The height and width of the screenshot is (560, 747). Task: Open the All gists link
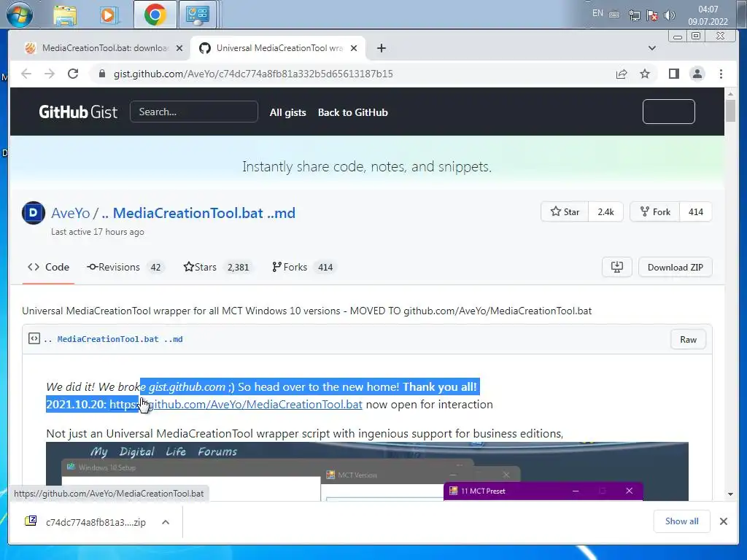pos(287,112)
